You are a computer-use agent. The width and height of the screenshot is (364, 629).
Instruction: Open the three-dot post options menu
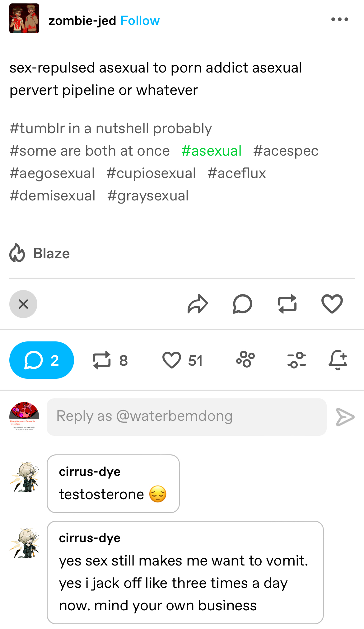point(339,19)
